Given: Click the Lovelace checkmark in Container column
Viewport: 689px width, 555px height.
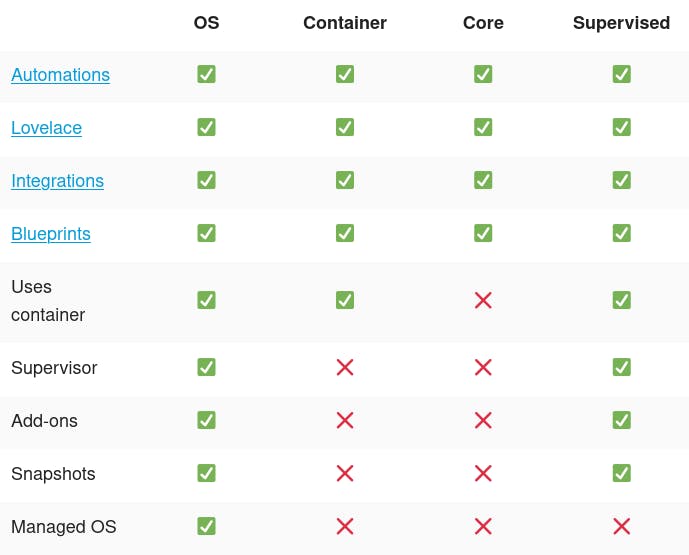Looking at the screenshot, I should coord(345,127).
